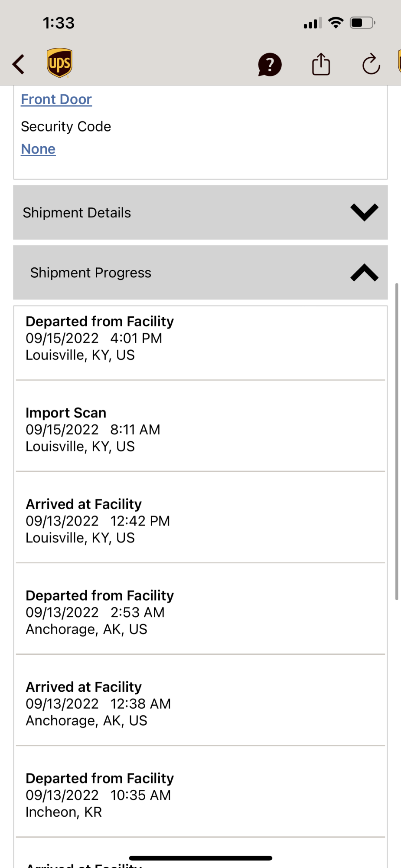
Task: Tap the UPS shield logo
Action: [x=59, y=63]
